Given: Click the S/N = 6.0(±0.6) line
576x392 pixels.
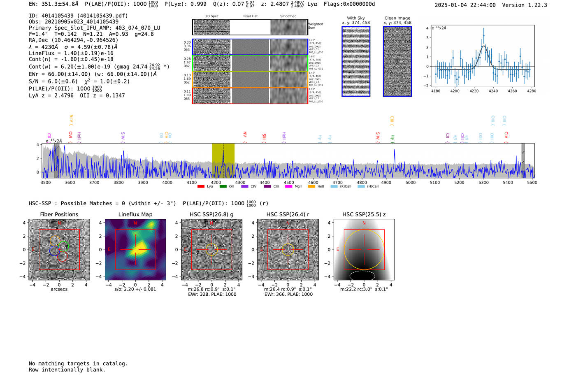Looking at the screenshot, I should coord(53,81).
